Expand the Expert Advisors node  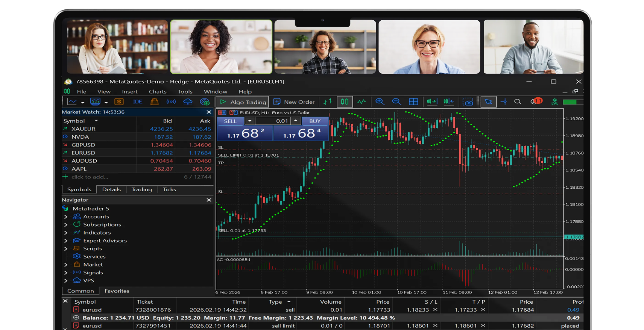(66, 241)
